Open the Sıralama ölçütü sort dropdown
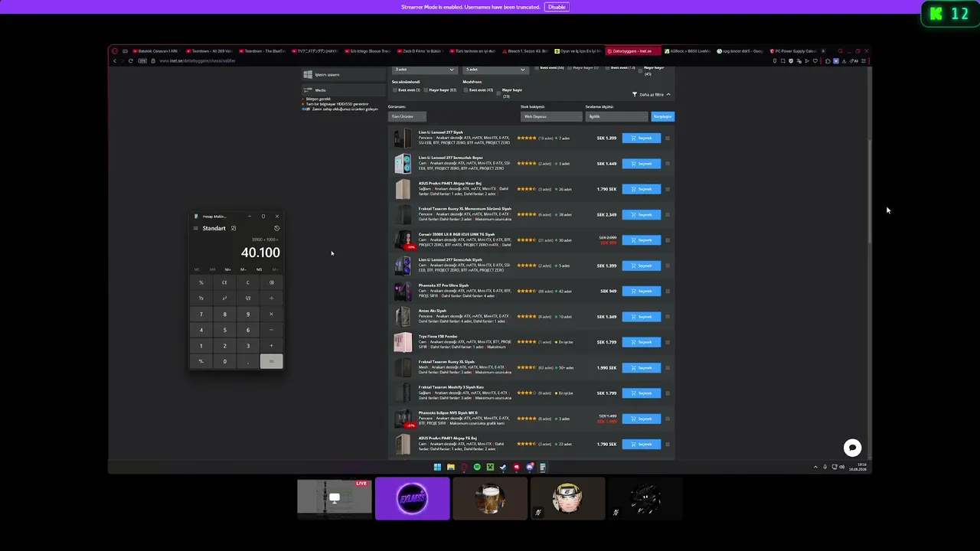Image resolution: width=980 pixels, height=551 pixels. [x=617, y=116]
